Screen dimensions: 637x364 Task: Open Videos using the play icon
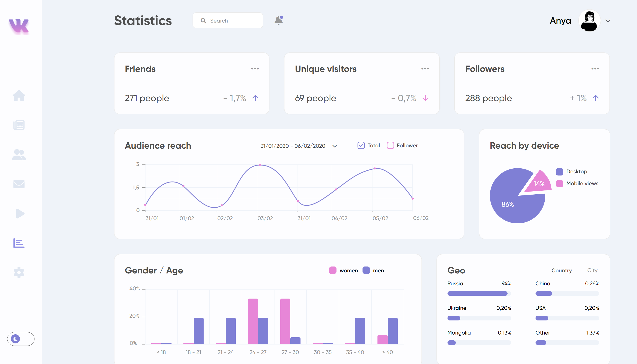click(20, 213)
